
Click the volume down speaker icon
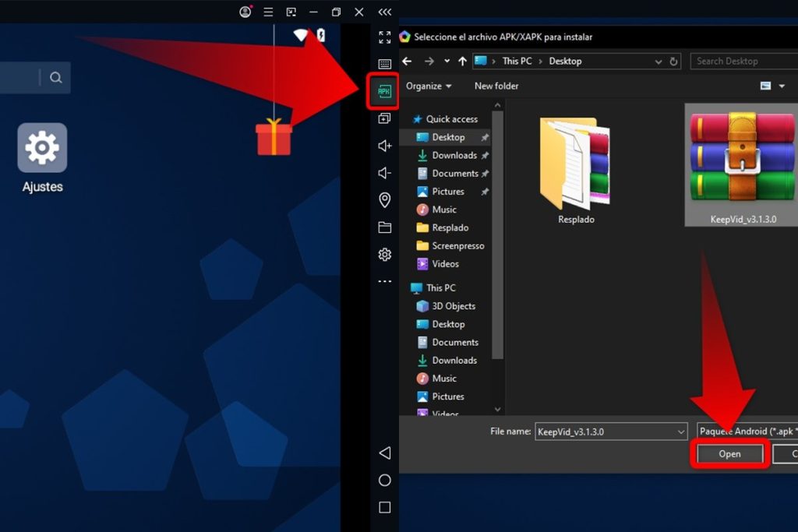coord(384,173)
